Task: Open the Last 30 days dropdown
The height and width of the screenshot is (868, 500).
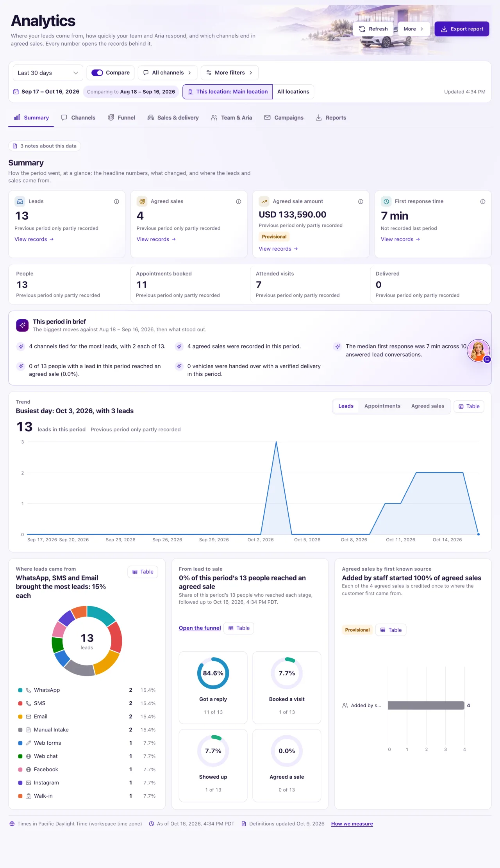Action: tap(48, 73)
